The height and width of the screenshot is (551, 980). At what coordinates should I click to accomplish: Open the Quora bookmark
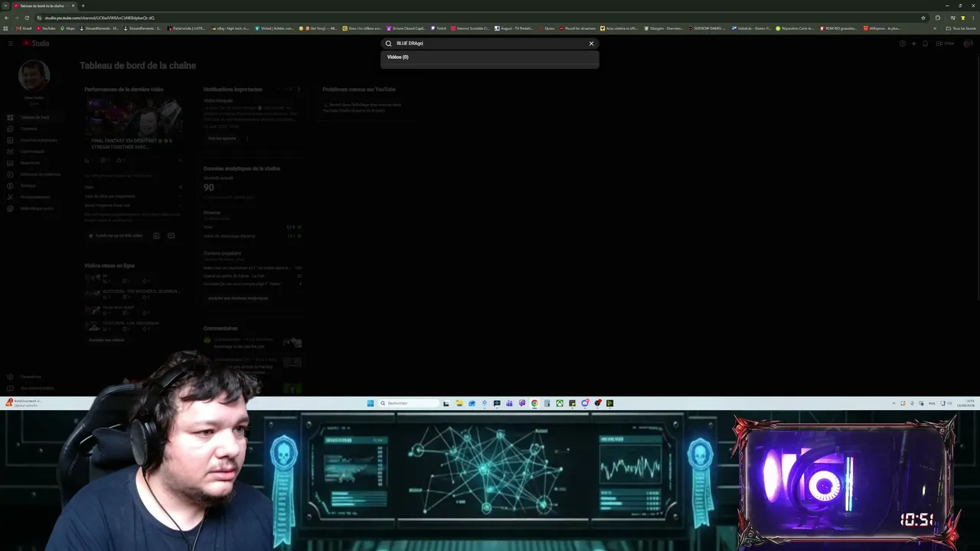547,28
